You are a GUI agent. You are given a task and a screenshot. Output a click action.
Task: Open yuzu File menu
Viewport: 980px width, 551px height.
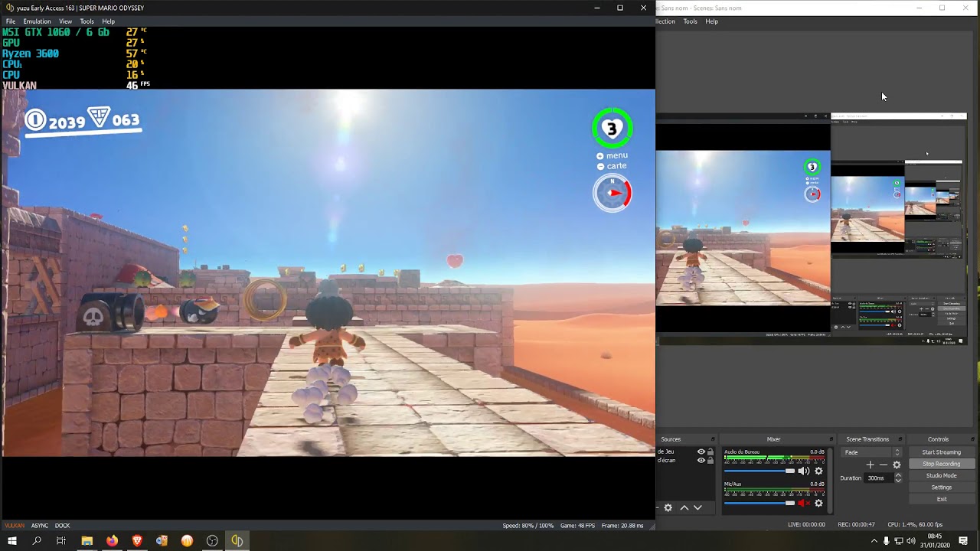[11, 21]
